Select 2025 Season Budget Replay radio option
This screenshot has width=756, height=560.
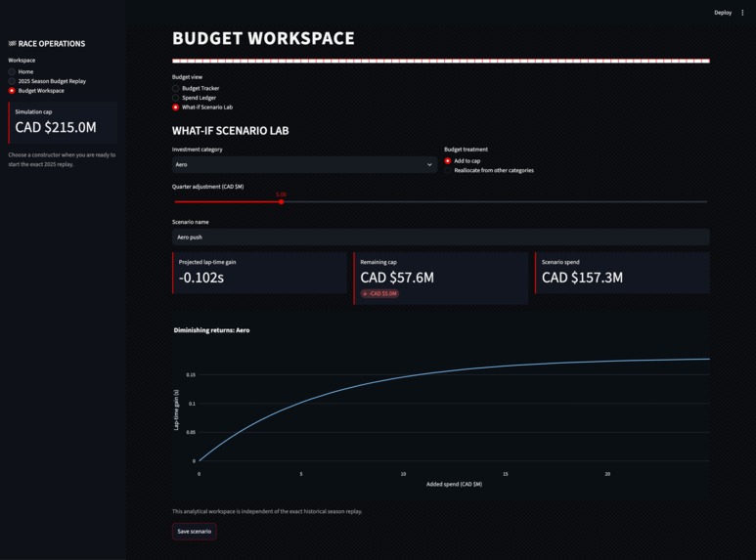(47, 81)
